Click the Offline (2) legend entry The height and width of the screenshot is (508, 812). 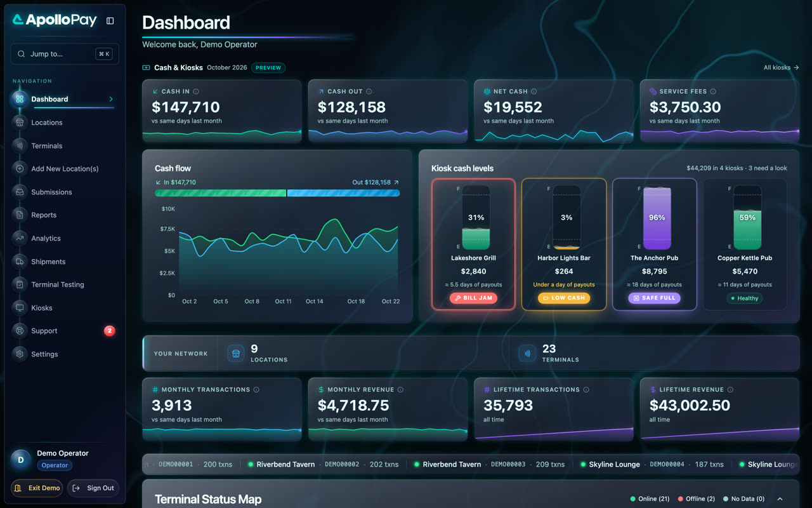pos(696,499)
